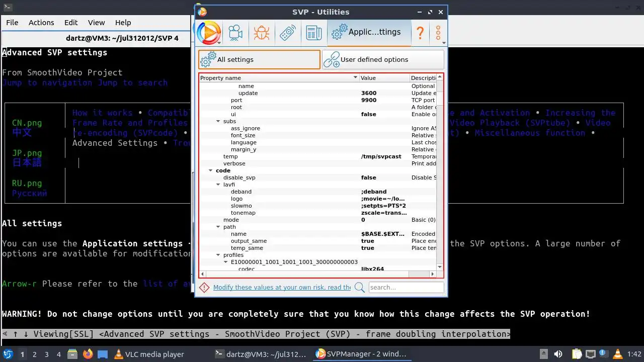The image size is (644, 362).
Task: Click the horizontal scrollbar right arrow
Action: click(x=432, y=274)
